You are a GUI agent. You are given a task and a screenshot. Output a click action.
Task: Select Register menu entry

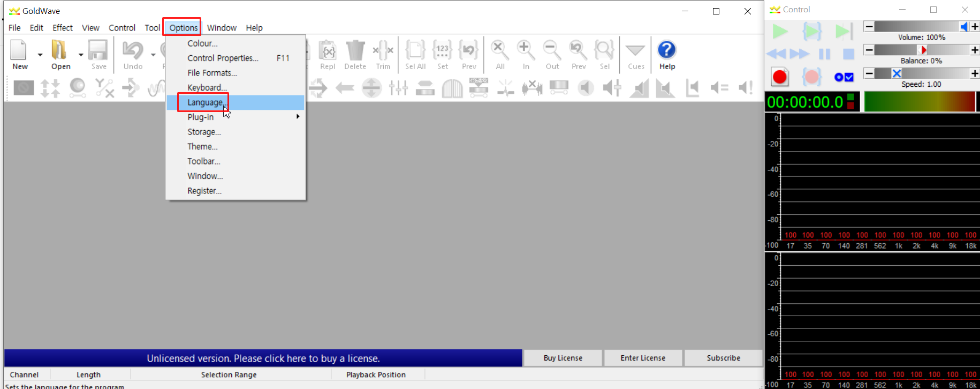point(235,191)
